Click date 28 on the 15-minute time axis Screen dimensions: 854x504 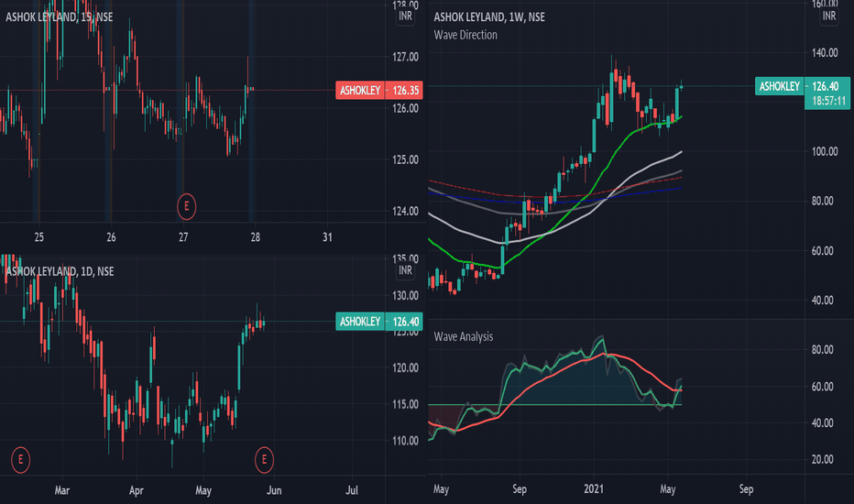255,237
